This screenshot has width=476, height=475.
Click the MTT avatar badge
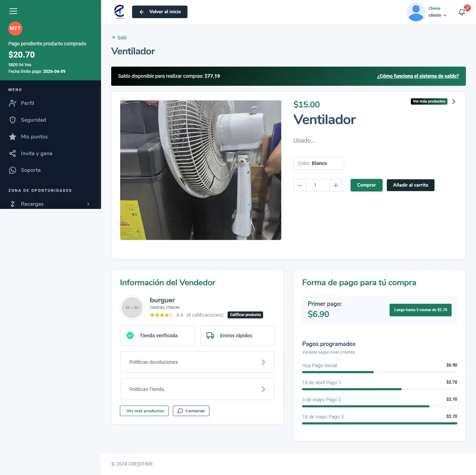pyautogui.click(x=15, y=29)
